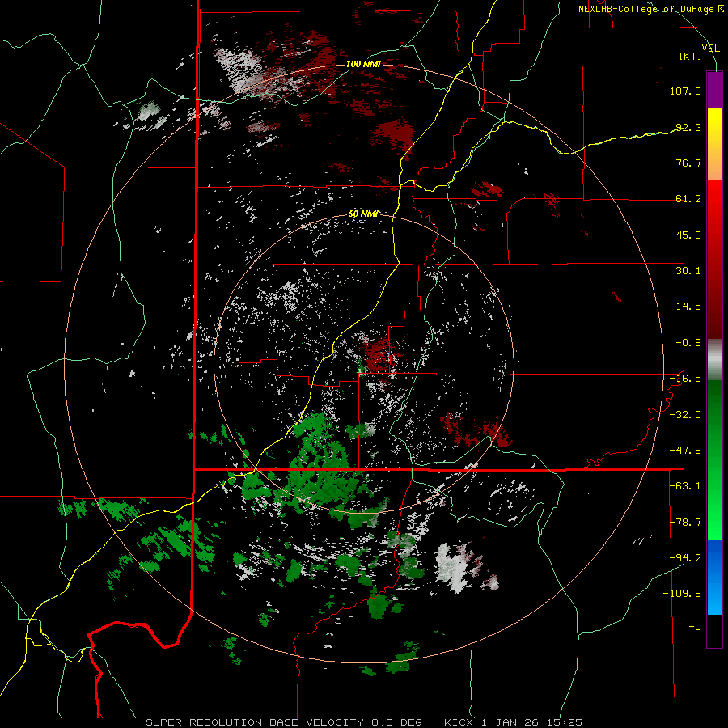Click the -78.7 velocity scale value
The width and height of the screenshot is (728, 728).
click(685, 523)
